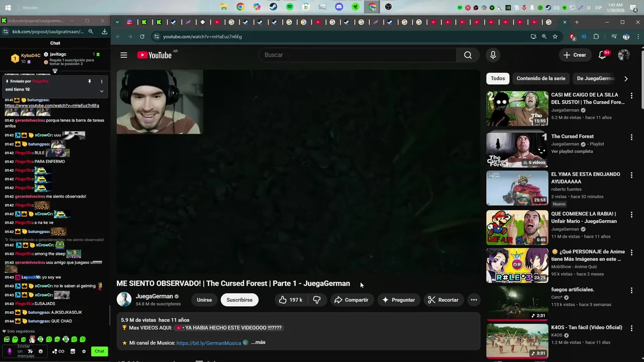Like the video with 197 k likes

(291, 300)
